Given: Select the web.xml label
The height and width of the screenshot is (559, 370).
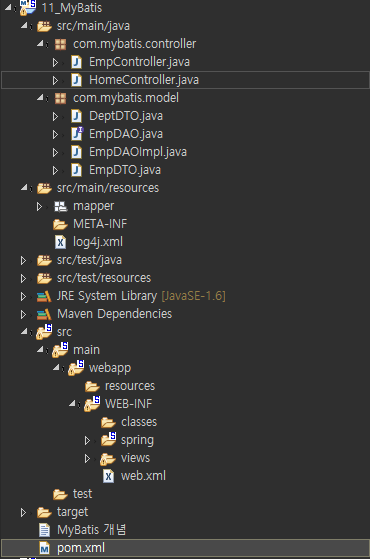Looking at the screenshot, I should [x=143, y=476].
